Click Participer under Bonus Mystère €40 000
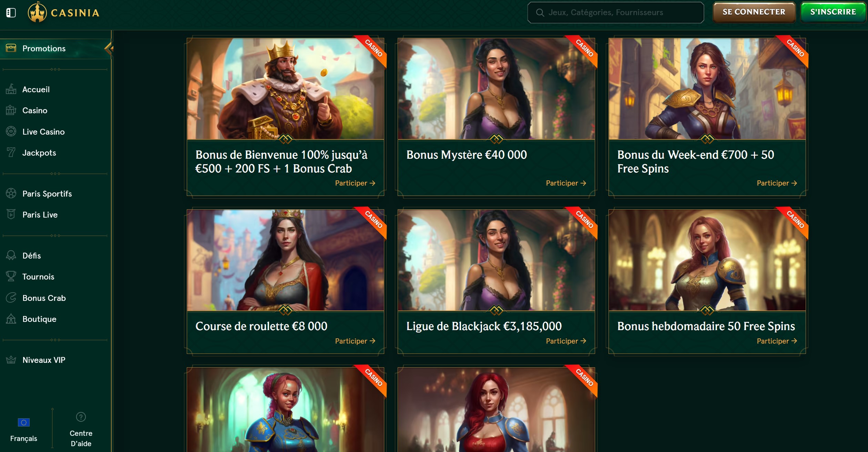Viewport: 868px width, 452px height. point(566,183)
